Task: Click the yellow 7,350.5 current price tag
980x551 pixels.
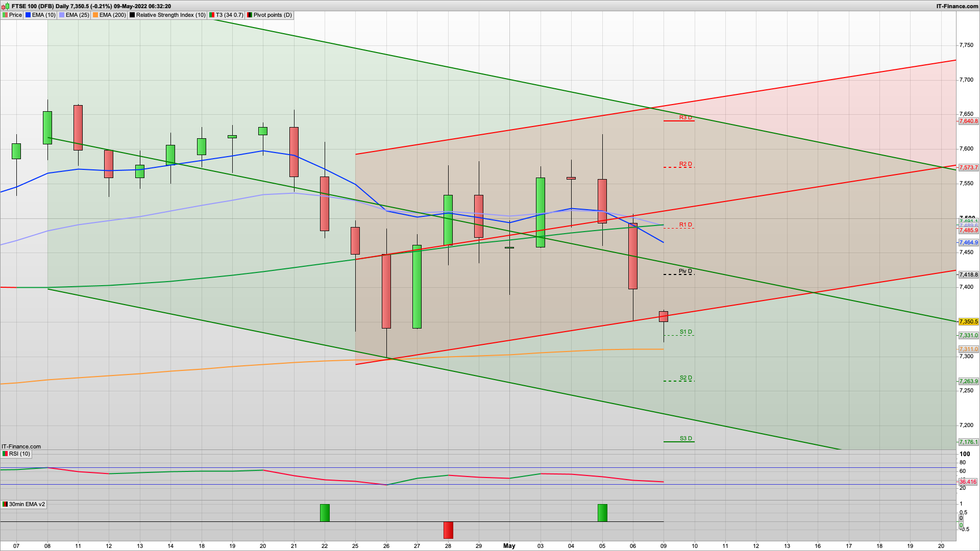Action: [x=968, y=321]
